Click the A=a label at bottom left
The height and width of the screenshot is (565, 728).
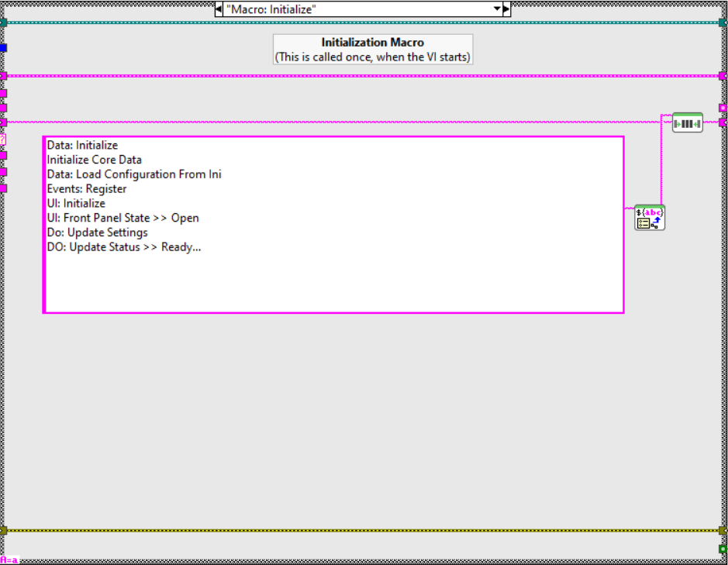(x=9, y=560)
